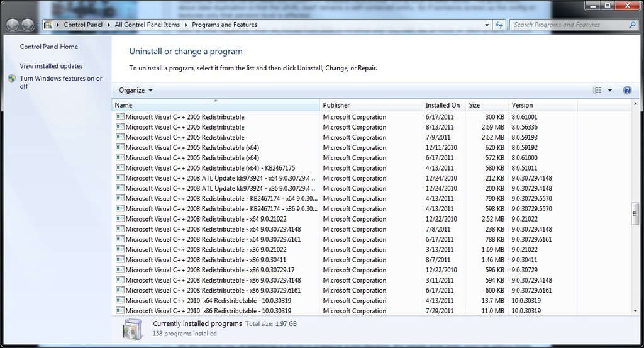Click the shield icon for Windows features
Screen dimensions: 644x348
pos(12,79)
